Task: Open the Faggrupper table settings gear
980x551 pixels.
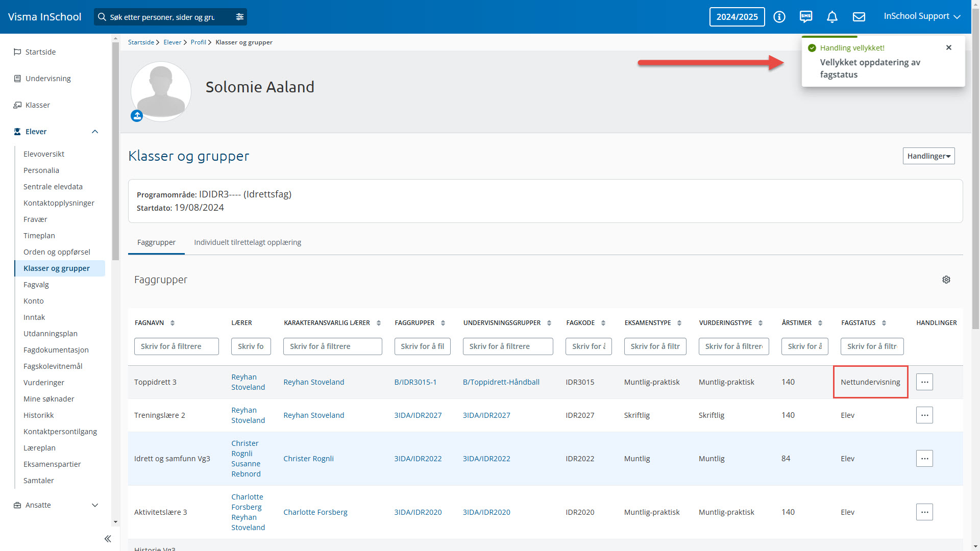Action: pyautogui.click(x=946, y=280)
